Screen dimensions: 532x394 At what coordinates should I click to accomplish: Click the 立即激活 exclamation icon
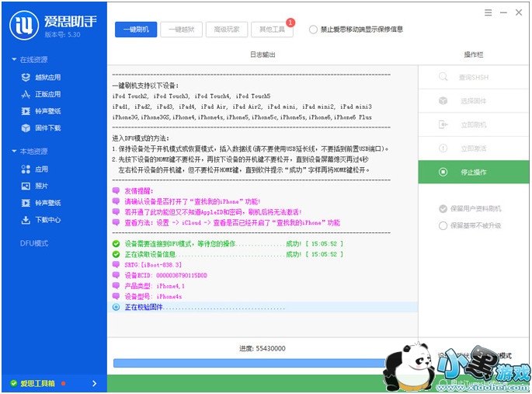click(443, 148)
